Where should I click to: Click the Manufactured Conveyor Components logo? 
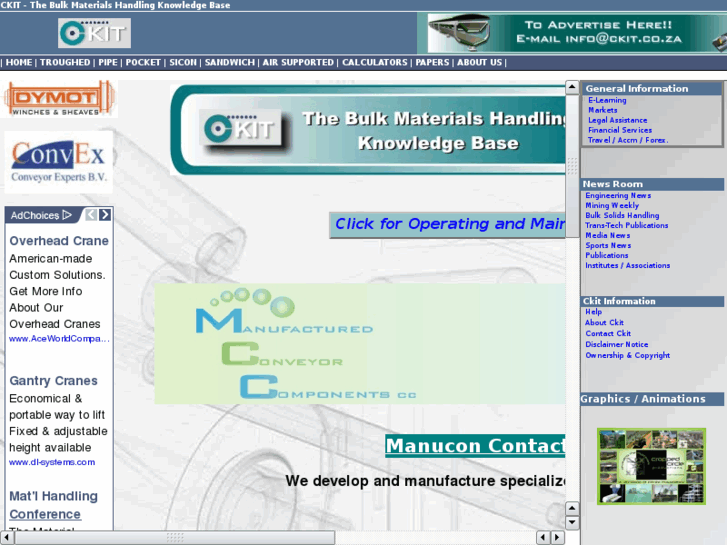tap(359, 344)
